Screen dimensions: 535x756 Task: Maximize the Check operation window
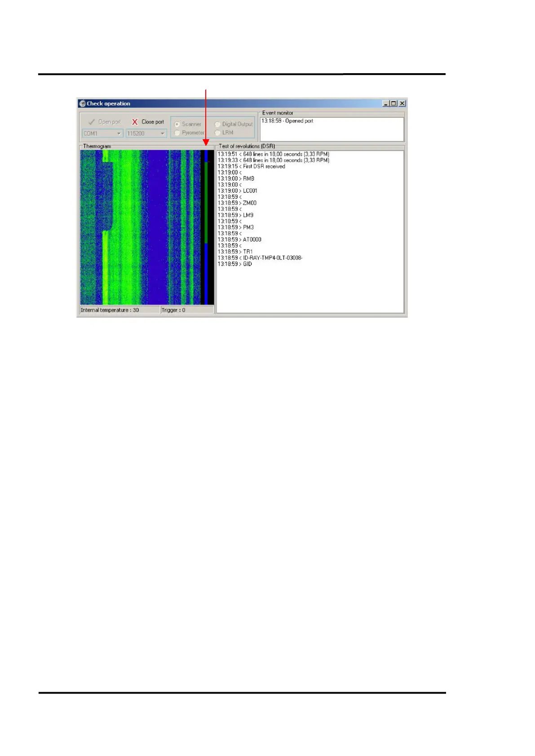[394, 103]
